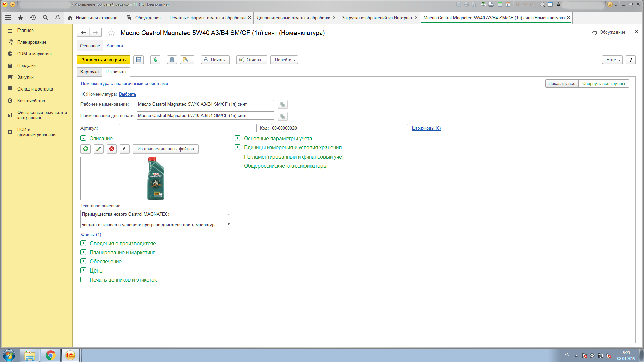This screenshot has height=362, width=644.
Task: Open Закупки section in sidebar
Action: click(x=25, y=77)
